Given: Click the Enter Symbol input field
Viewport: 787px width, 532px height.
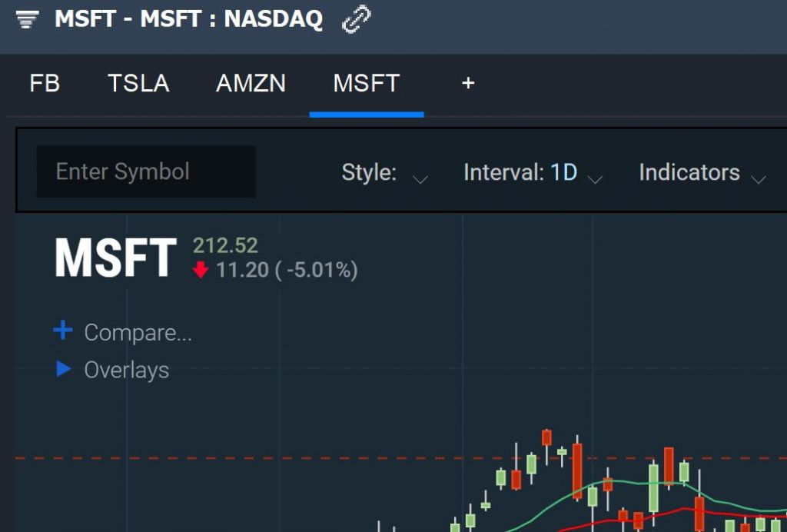Looking at the screenshot, I should [x=146, y=171].
